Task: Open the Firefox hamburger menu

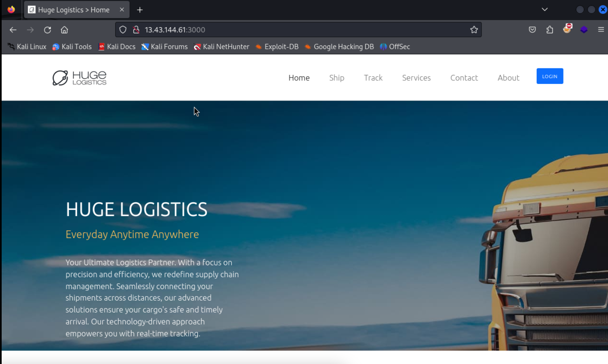Action: (601, 30)
